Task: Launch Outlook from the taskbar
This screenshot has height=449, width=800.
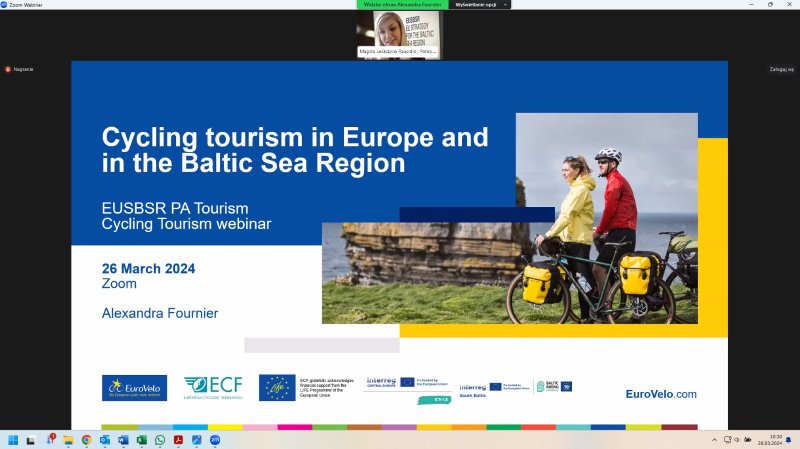Action: pyautogui.click(x=104, y=440)
